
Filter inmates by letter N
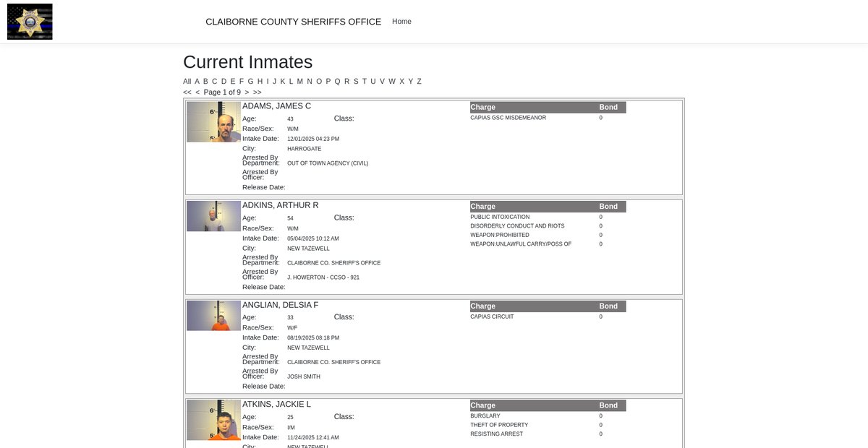coord(310,82)
